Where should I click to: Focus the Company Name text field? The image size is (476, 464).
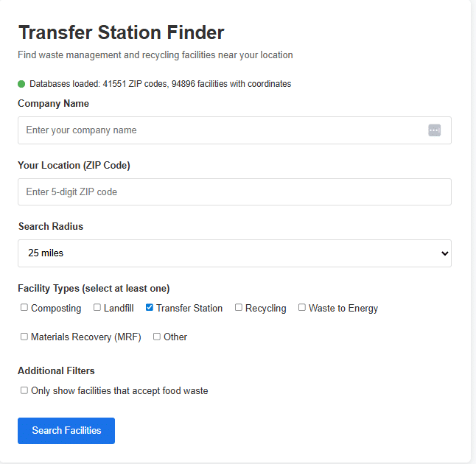tap(221, 130)
